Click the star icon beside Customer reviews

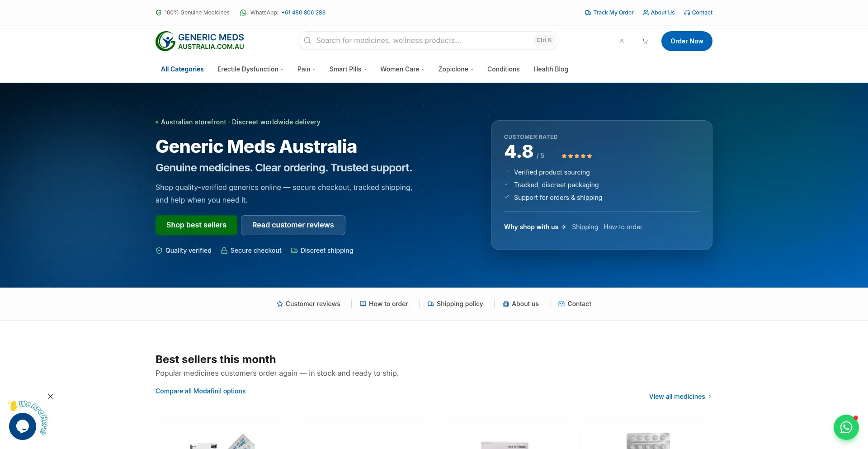pyautogui.click(x=280, y=304)
